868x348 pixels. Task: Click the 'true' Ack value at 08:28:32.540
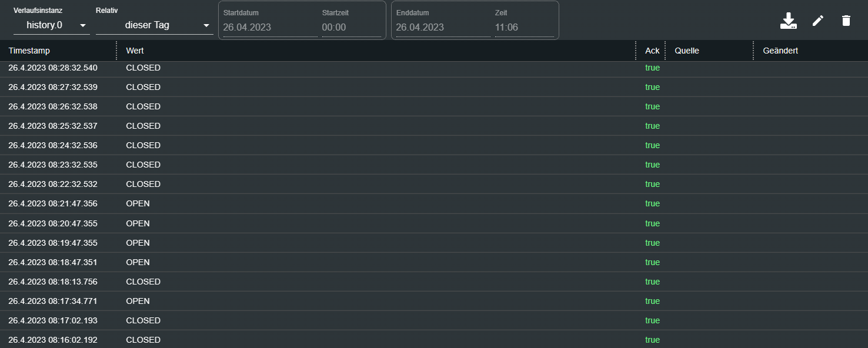click(x=652, y=68)
